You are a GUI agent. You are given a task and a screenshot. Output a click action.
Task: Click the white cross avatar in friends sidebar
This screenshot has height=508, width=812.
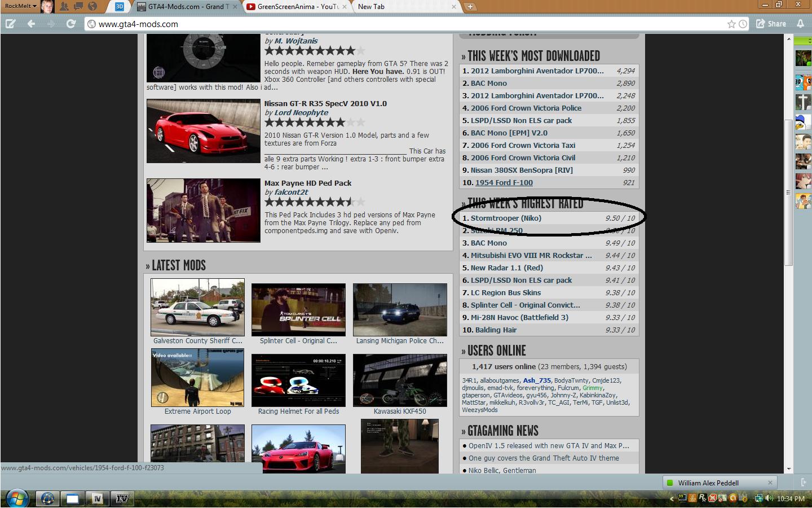(x=803, y=102)
